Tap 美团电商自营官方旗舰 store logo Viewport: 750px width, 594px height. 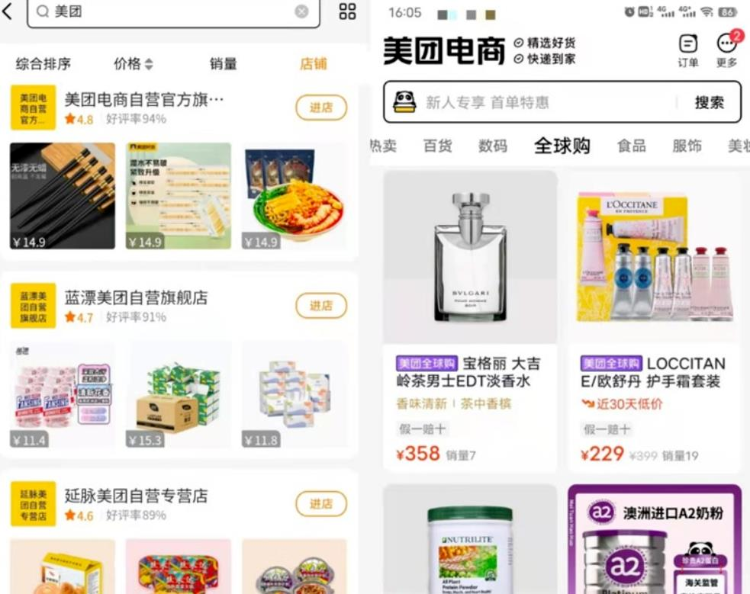click(x=33, y=108)
